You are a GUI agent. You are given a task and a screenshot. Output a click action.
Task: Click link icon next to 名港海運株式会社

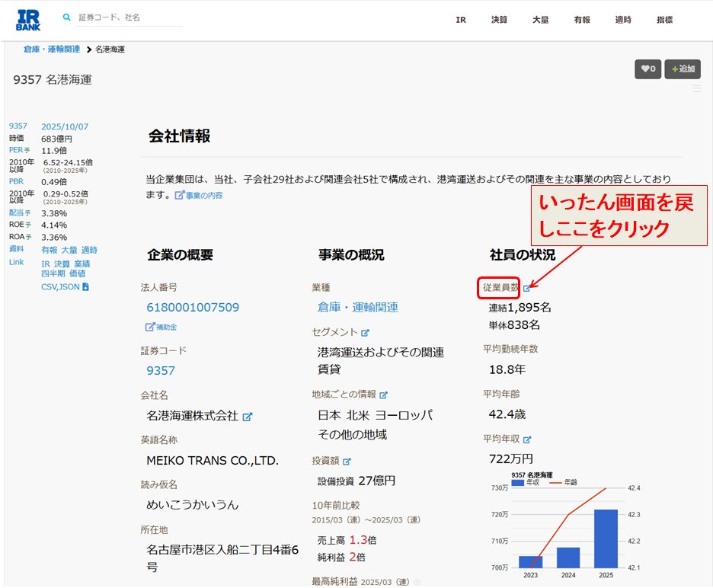tap(247, 417)
